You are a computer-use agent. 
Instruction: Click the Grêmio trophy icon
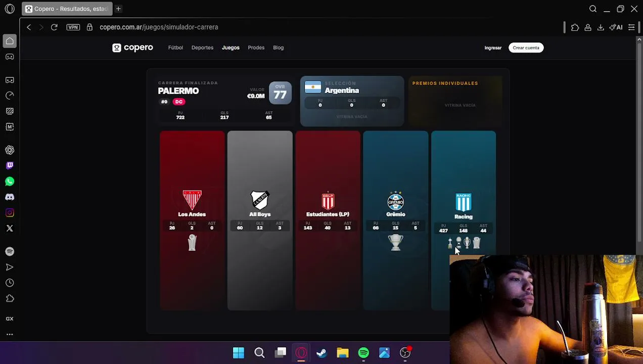click(x=396, y=243)
